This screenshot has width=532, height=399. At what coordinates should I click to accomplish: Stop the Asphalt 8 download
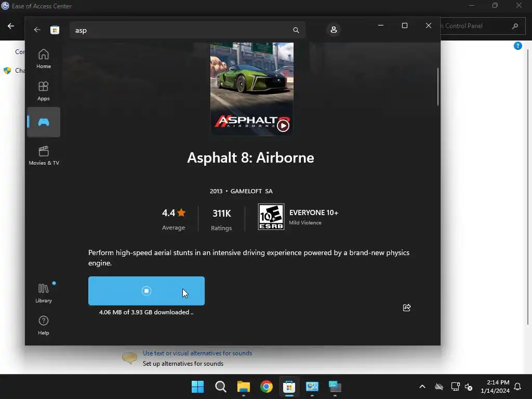[146, 291]
